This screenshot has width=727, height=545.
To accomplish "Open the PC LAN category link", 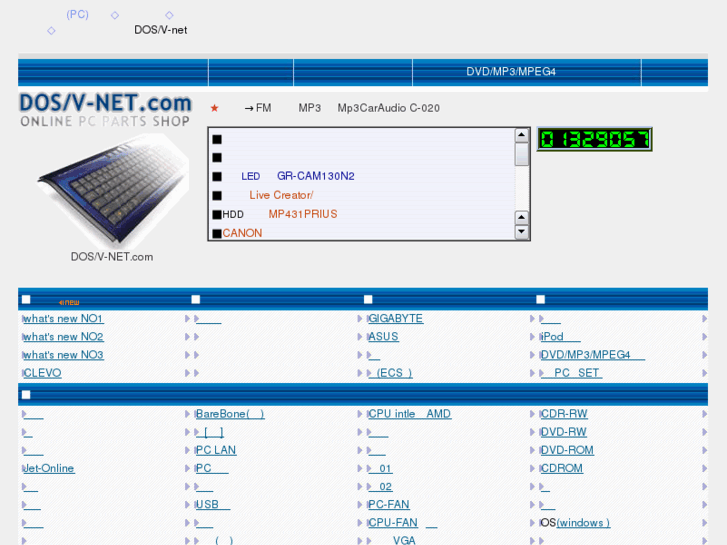I will [216, 450].
